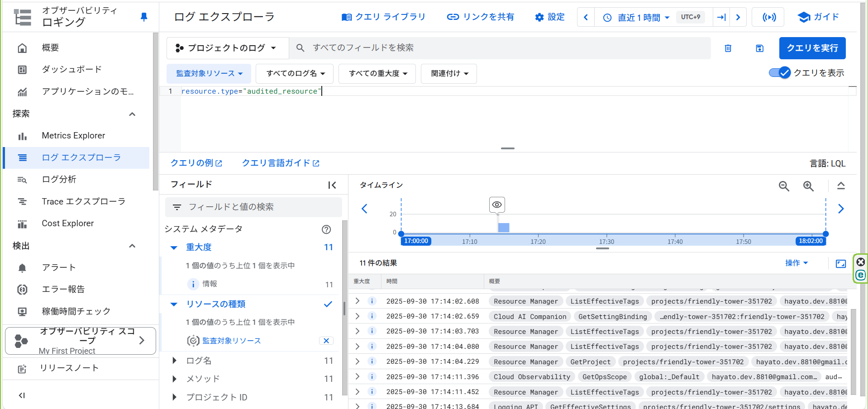The width and height of the screenshot is (868, 409).
Task: Jump to now arrow icon
Action: 721,17
